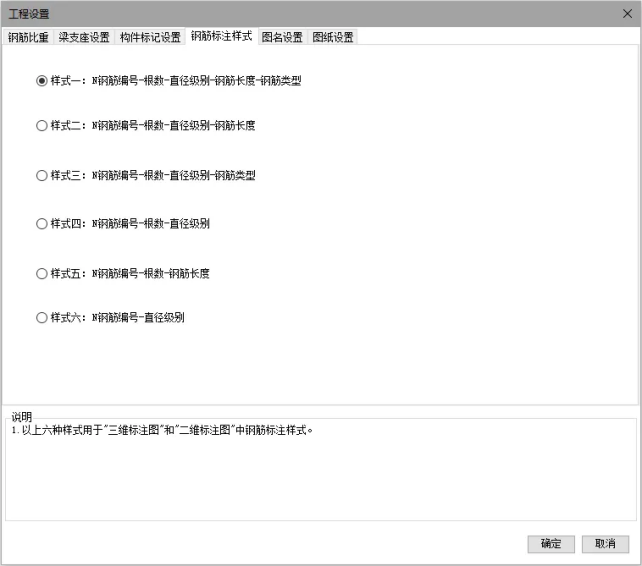Screen dimensions: 642x566
Task: Go to the 构件标记设置 tab
Action: tap(150, 37)
